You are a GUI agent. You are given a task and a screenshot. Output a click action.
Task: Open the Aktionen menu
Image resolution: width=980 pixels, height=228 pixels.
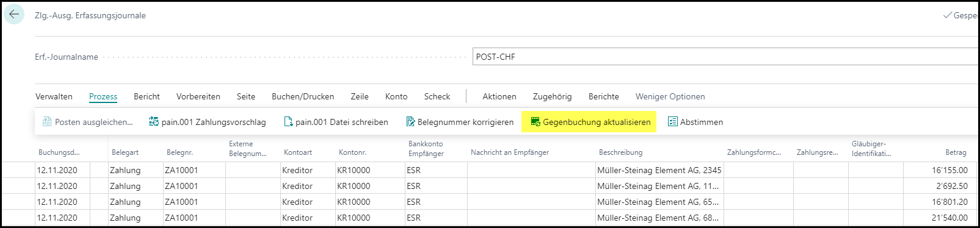[x=499, y=96]
